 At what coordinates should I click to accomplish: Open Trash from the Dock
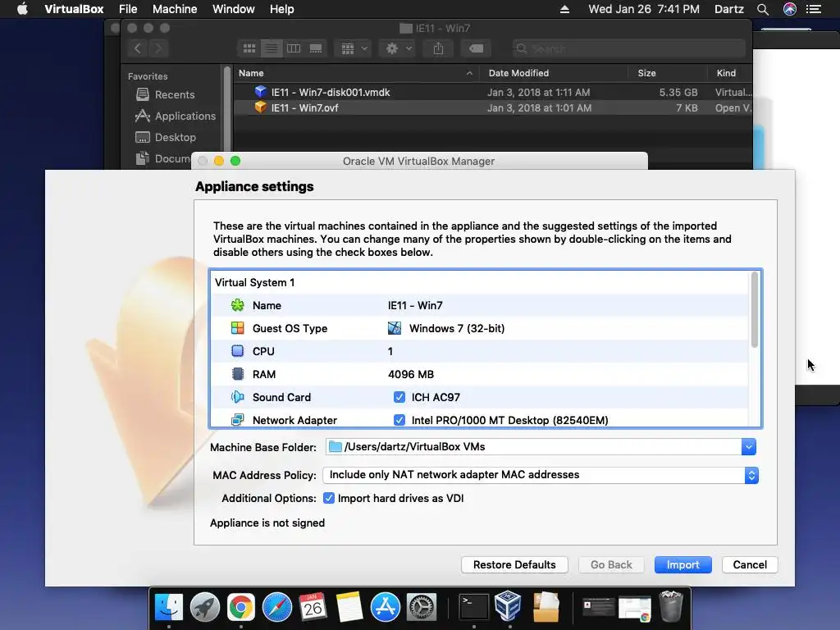coord(671,606)
